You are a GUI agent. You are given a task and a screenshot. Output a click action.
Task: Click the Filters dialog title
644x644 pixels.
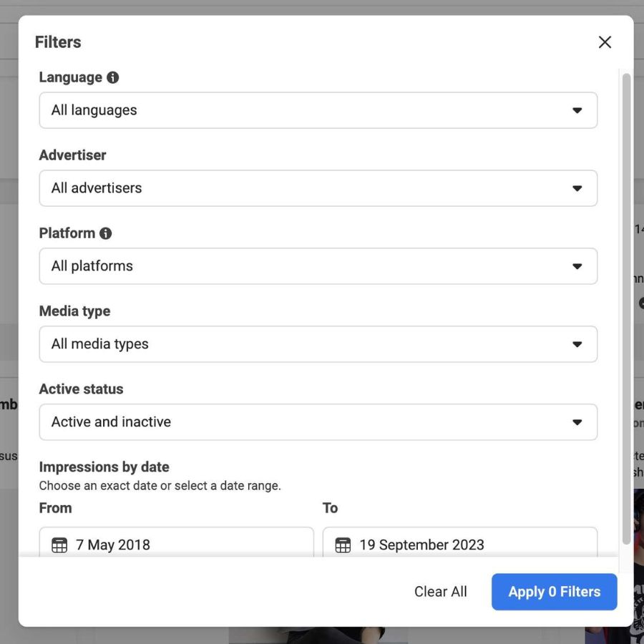tap(58, 42)
